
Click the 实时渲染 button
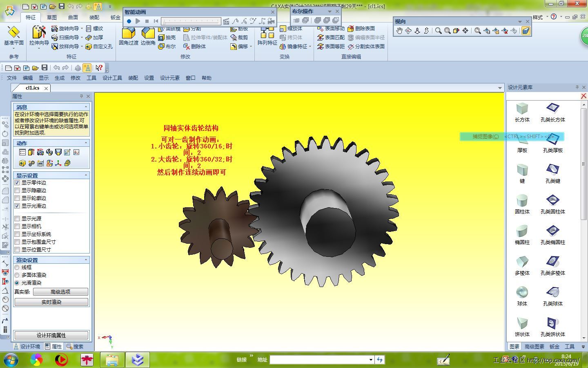click(51, 302)
